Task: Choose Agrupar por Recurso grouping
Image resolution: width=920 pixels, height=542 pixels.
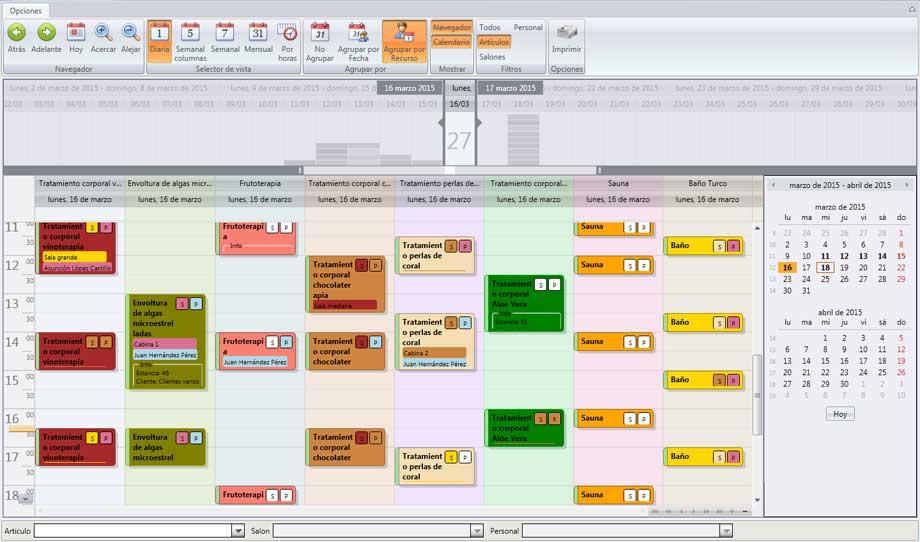Action: 404,41
